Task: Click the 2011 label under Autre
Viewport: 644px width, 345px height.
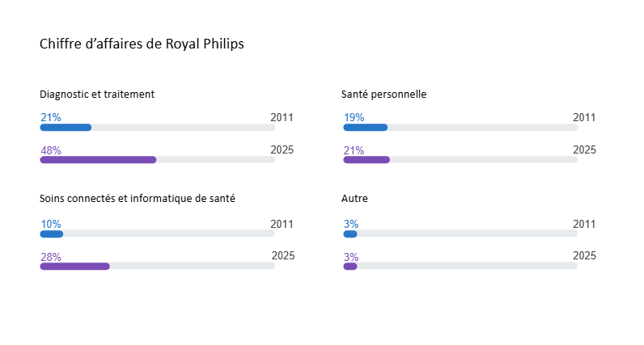Action: click(584, 224)
